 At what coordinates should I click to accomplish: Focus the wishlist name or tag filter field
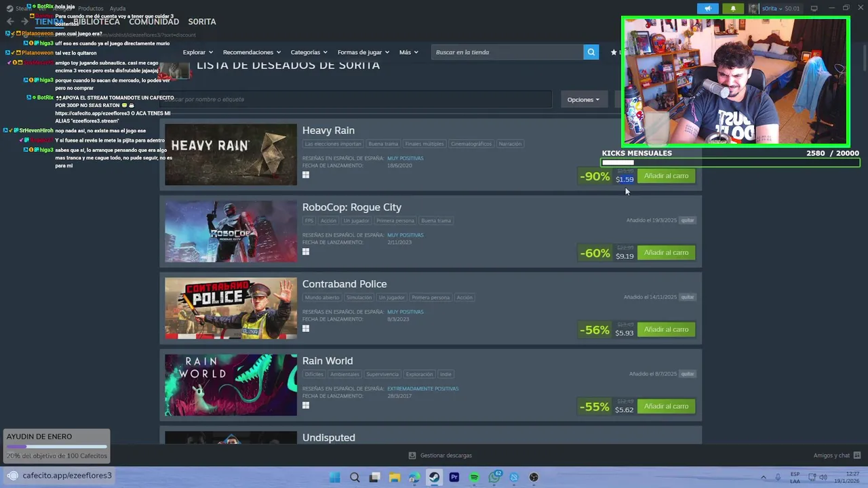click(355, 99)
